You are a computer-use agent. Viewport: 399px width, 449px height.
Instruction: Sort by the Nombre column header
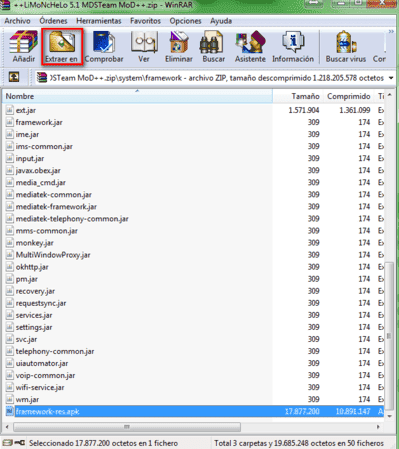pyautogui.click(x=137, y=96)
